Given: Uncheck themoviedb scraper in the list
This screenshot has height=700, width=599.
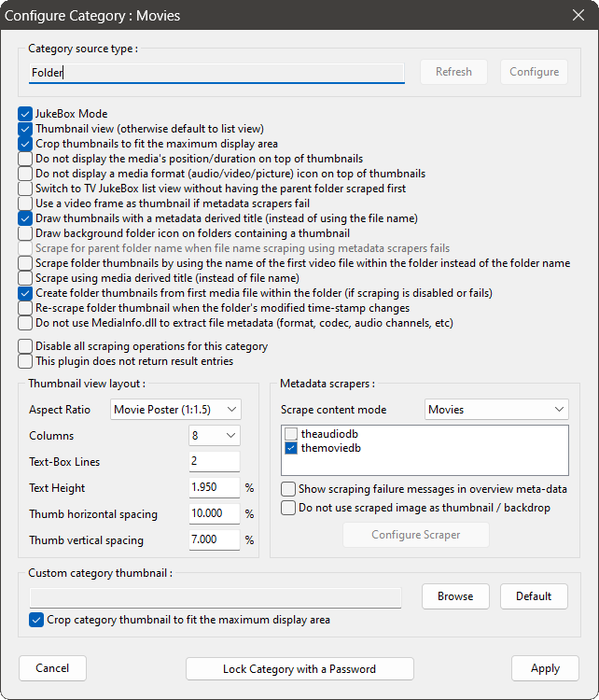Looking at the screenshot, I should coord(291,448).
